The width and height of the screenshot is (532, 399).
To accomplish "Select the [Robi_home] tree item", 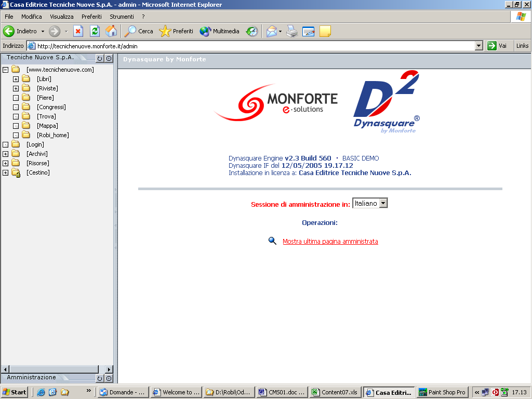I will pyautogui.click(x=52, y=135).
